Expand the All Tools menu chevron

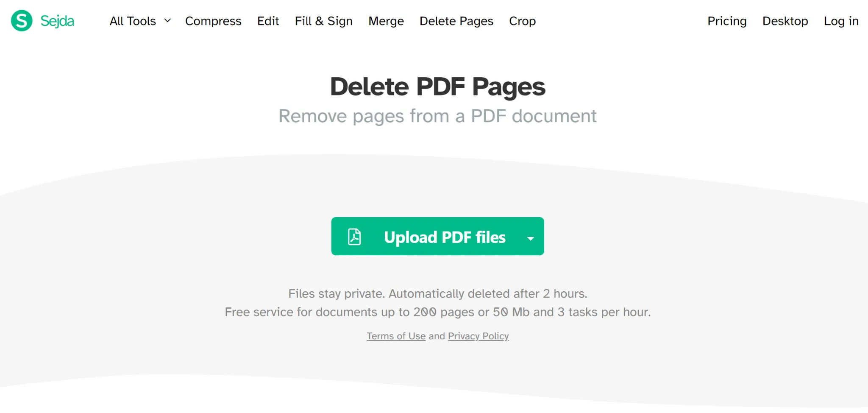click(167, 21)
